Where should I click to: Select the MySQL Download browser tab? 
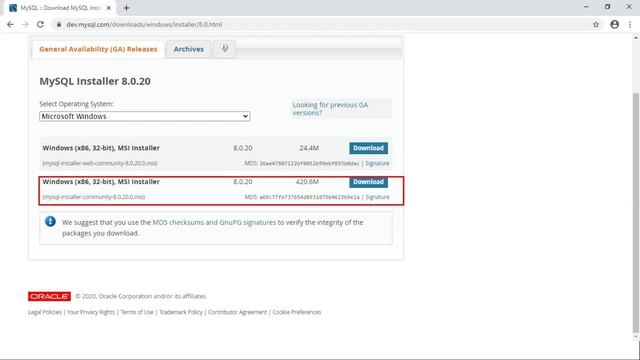(x=60, y=8)
